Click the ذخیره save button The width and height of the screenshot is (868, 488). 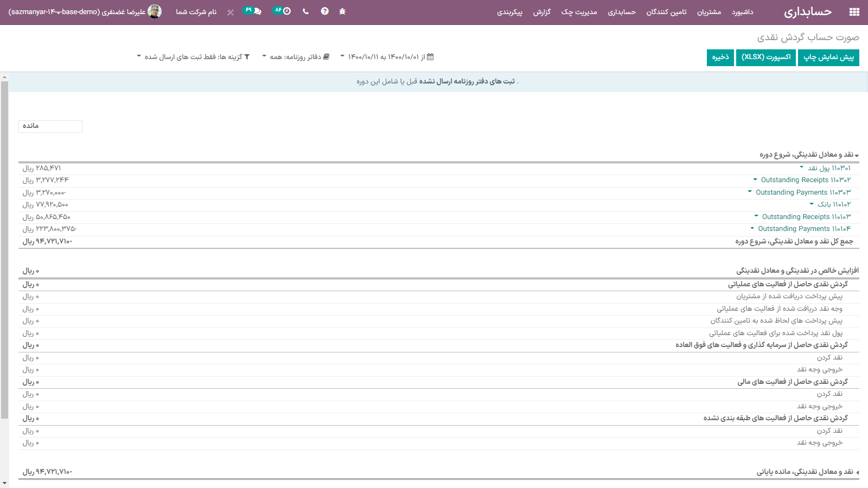[720, 57]
